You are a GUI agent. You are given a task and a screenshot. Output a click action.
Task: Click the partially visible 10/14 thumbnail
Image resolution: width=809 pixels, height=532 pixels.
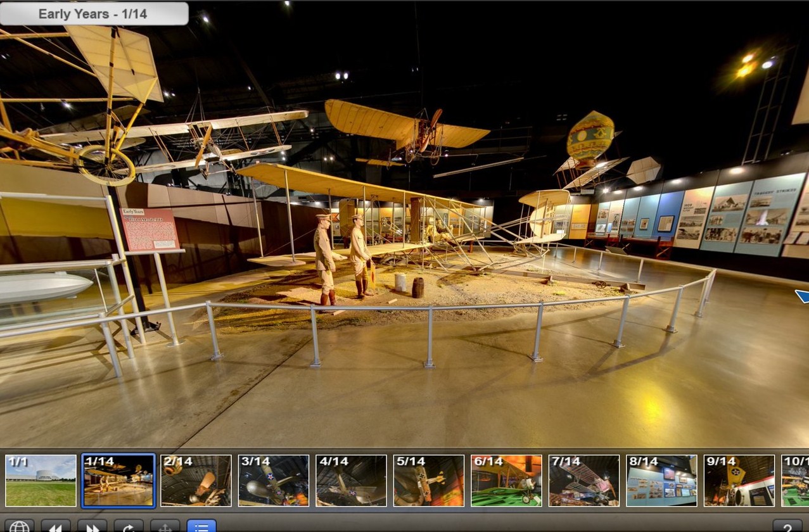795,481
